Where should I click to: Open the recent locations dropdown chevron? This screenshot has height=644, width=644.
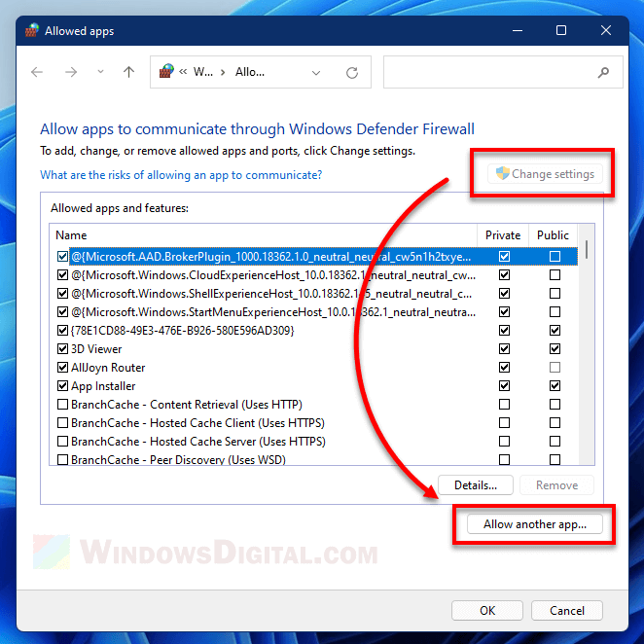pyautogui.click(x=100, y=72)
